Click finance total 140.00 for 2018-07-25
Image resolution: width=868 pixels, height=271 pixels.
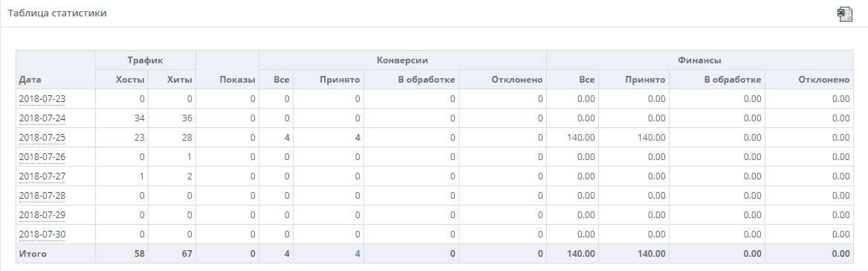(581, 138)
